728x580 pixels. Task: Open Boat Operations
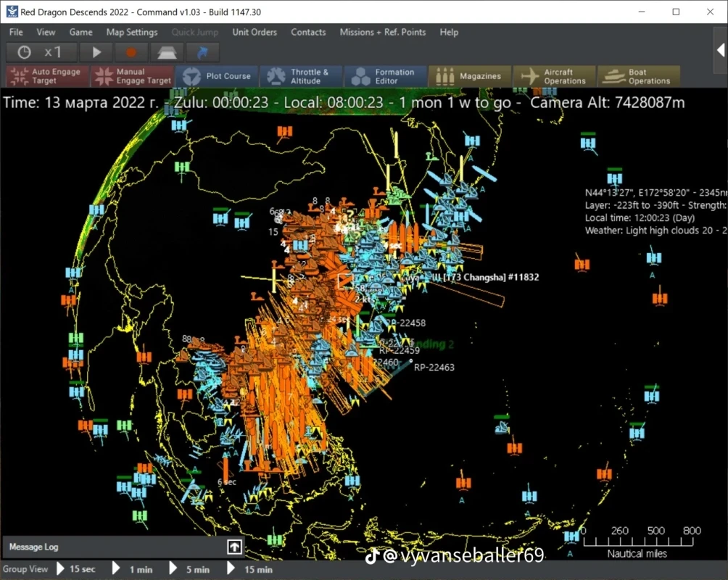pos(639,76)
